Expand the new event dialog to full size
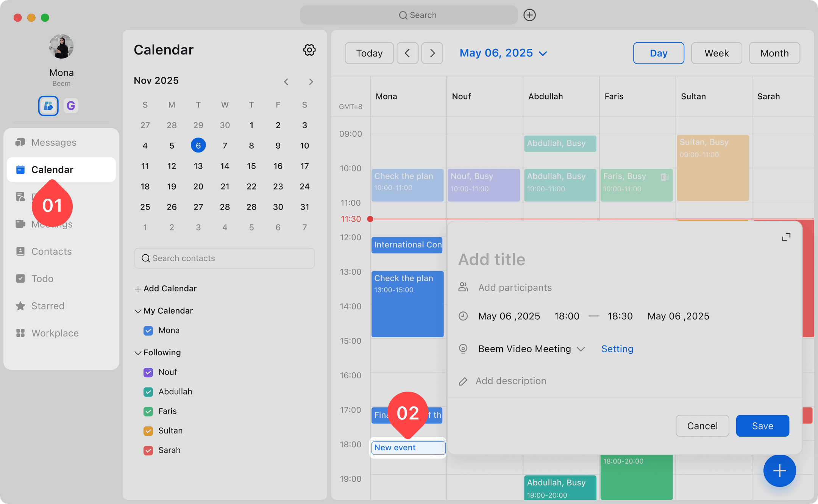Screen dimensions: 818x504 tap(786, 237)
